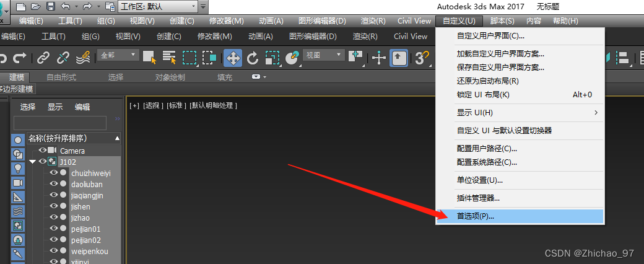644x264 pixels.
Task: Toggle the 3D Snaps button
Action: point(422,58)
